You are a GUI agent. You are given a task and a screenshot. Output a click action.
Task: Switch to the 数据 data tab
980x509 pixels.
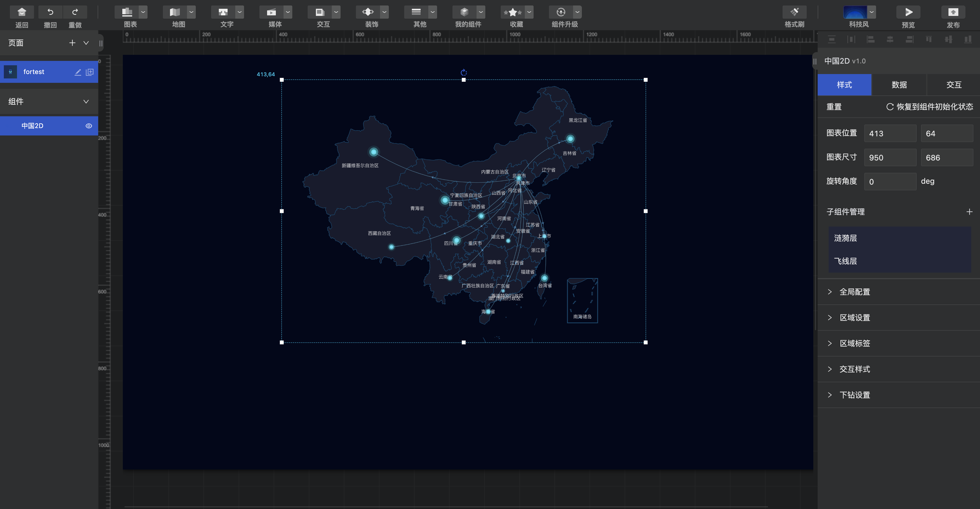pos(899,85)
